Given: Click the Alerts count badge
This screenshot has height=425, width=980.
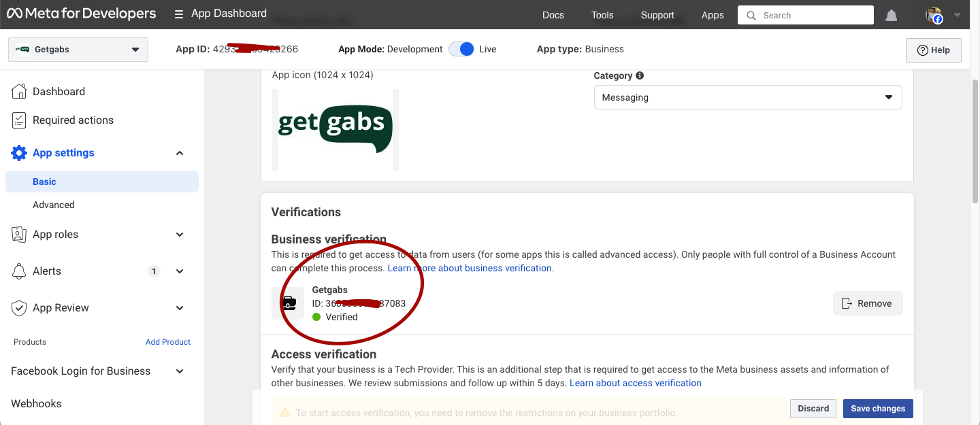Looking at the screenshot, I should point(154,271).
